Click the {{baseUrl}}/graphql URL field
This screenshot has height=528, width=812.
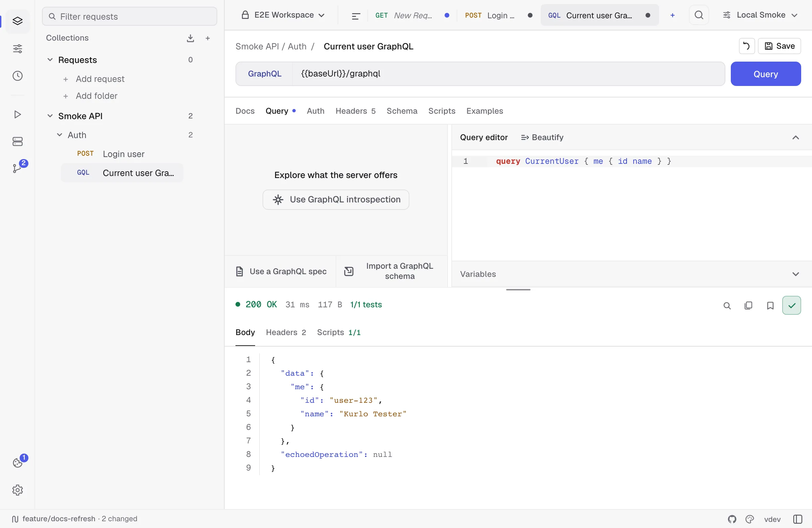(509, 74)
